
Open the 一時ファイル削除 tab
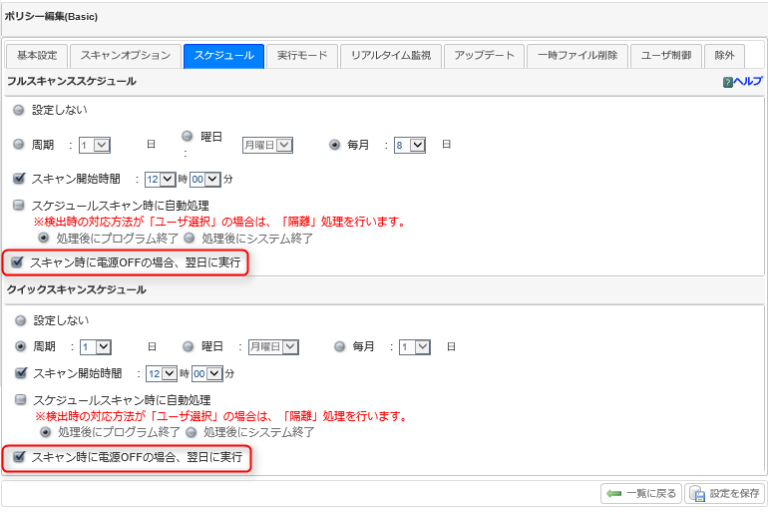pos(577,56)
